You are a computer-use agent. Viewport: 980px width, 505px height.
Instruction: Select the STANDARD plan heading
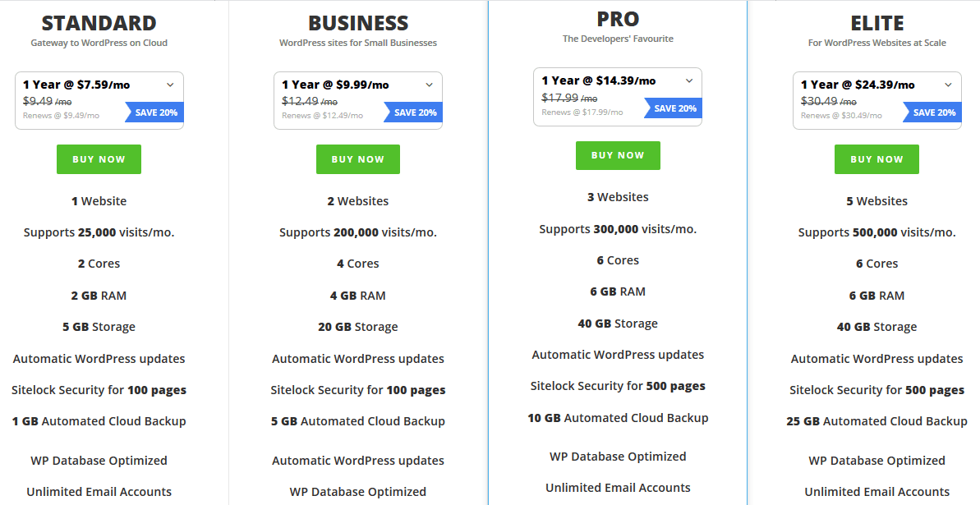point(99,23)
